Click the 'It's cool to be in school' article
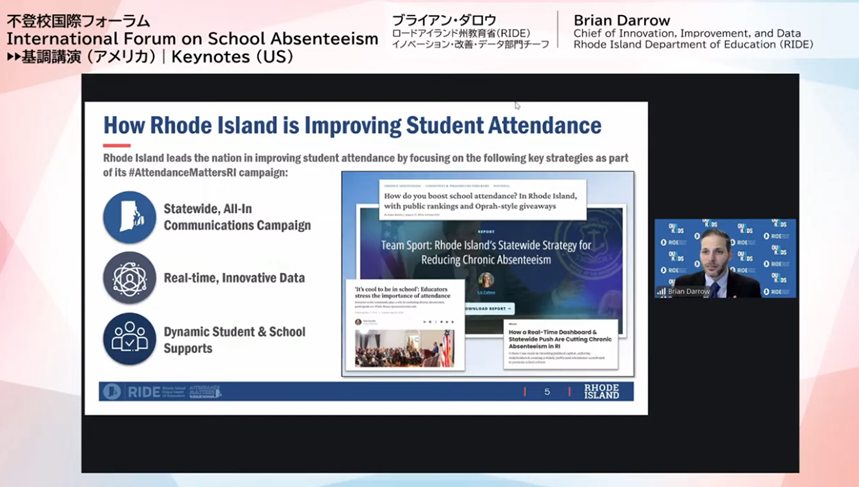859x487 pixels. pos(405,324)
